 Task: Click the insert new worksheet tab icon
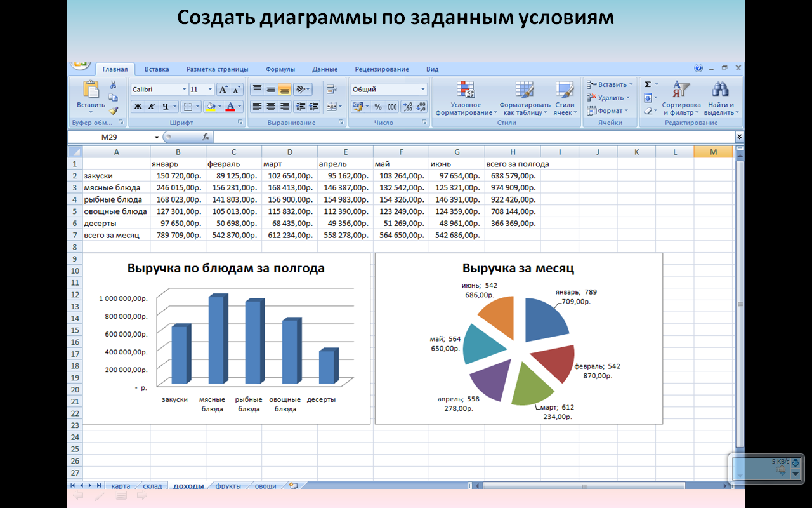pos(293,486)
